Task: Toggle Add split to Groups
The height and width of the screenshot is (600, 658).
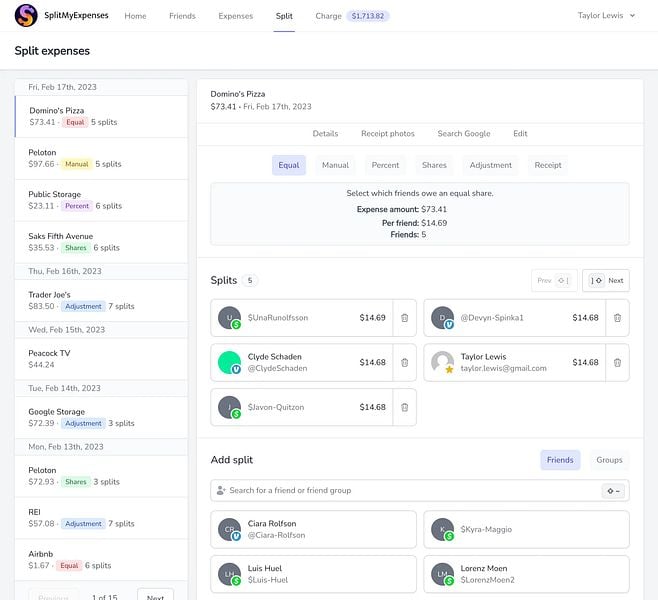Action: pyautogui.click(x=609, y=460)
